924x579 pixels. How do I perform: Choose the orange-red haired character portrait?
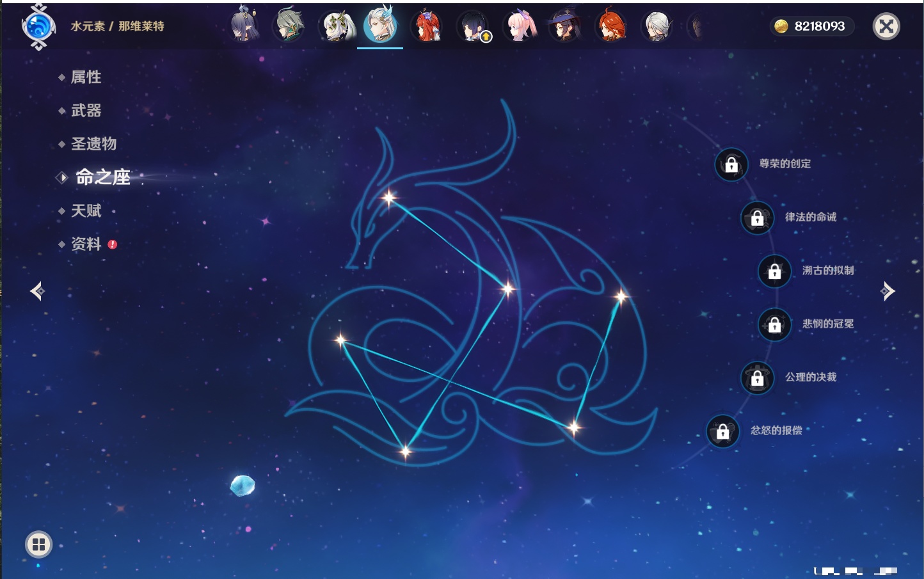[x=611, y=26]
